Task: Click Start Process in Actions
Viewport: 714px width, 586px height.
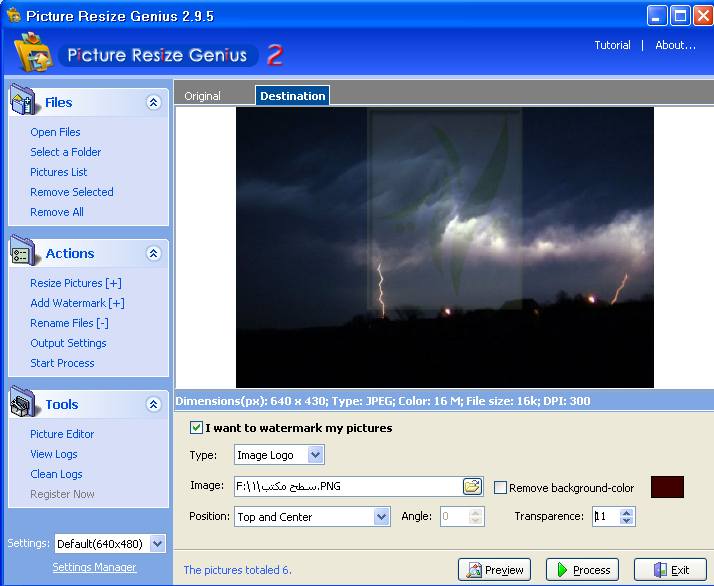Action: click(62, 363)
